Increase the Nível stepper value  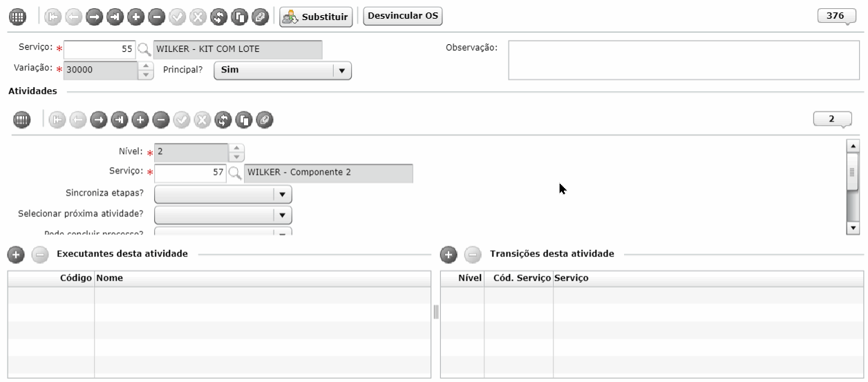point(236,147)
